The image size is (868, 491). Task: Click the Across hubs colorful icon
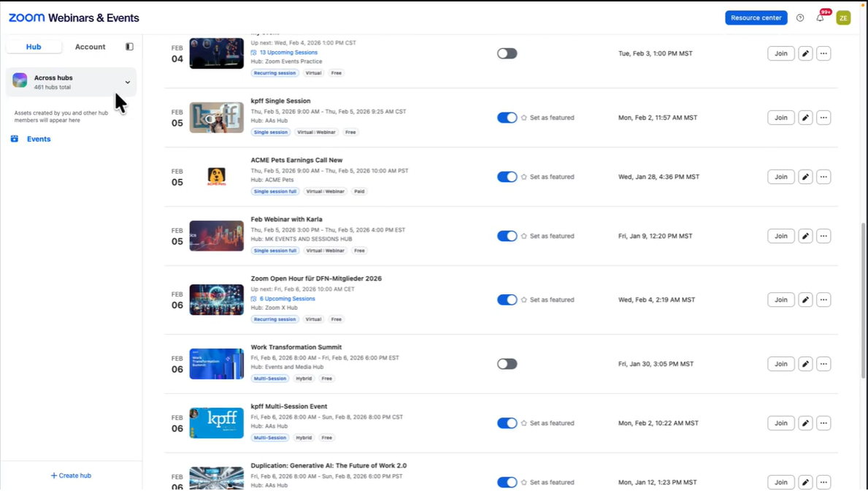tap(20, 80)
